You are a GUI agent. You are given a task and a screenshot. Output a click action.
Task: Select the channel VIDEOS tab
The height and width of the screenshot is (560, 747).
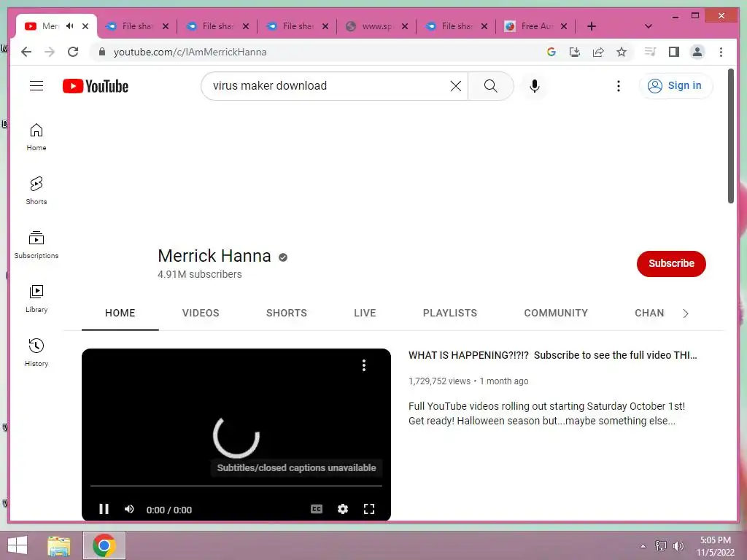click(x=201, y=313)
